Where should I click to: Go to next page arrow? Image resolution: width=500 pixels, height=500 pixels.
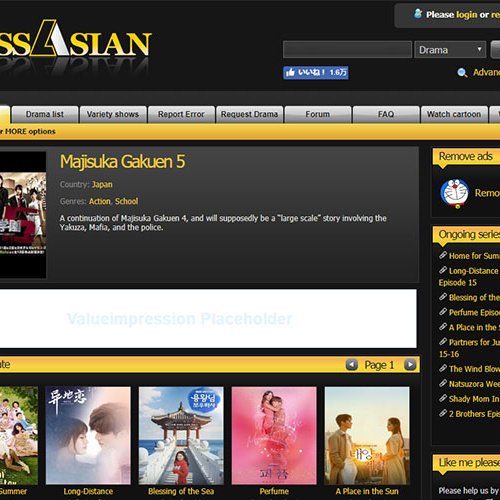[410, 365]
